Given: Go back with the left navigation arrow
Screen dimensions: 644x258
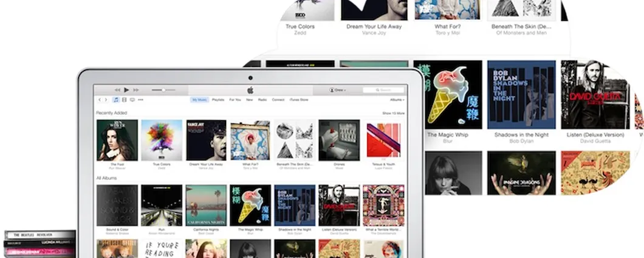Looking at the screenshot, I should coord(100,100).
